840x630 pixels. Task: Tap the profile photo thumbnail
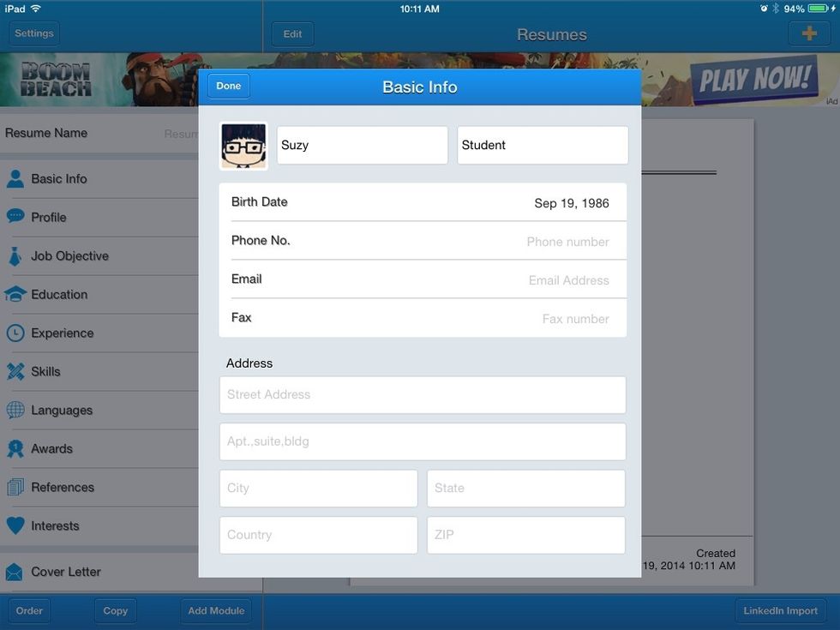243,145
